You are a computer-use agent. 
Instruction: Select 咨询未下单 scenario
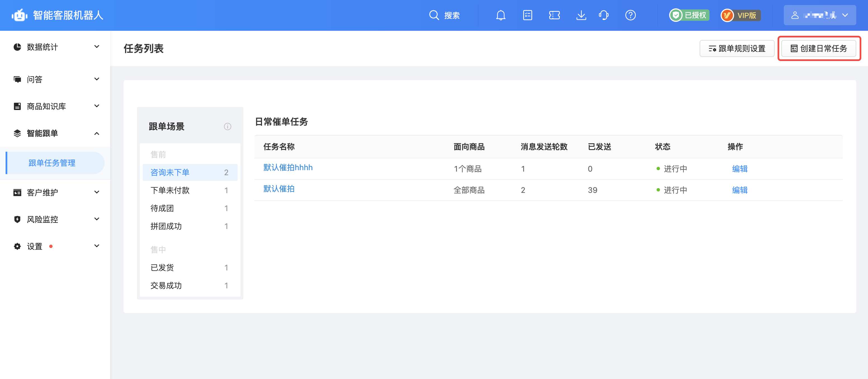(190, 172)
